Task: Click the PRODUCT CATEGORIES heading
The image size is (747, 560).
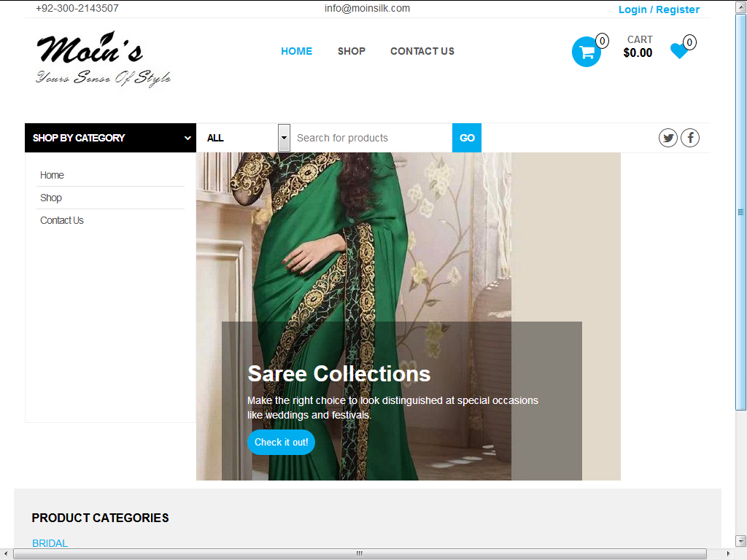Action: tap(100, 518)
